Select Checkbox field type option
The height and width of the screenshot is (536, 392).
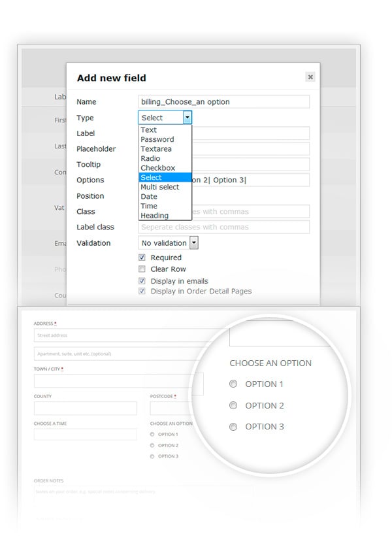click(158, 168)
